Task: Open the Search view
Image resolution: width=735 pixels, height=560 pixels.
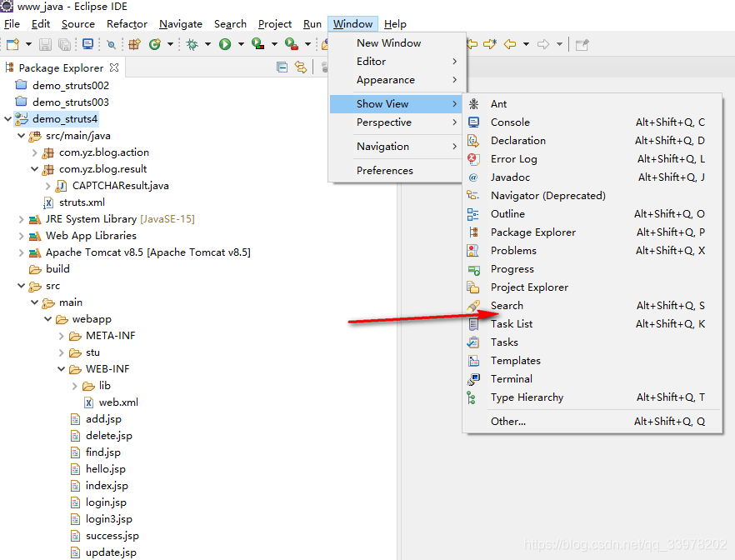Action: point(592,306)
